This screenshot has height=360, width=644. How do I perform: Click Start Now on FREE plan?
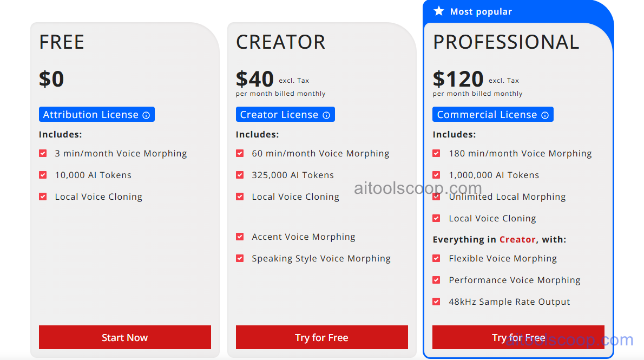coord(124,337)
